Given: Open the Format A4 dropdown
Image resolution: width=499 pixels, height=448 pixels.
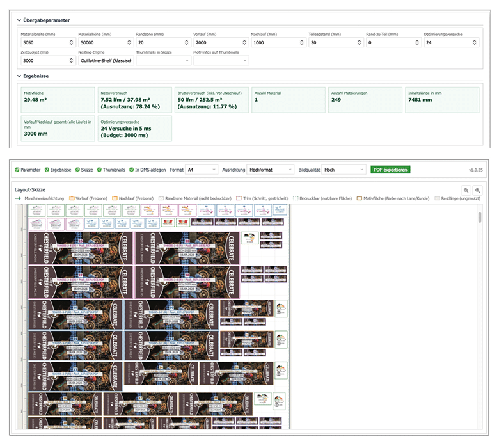Looking at the screenshot, I should pyautogui.click(x=202, y=170).
